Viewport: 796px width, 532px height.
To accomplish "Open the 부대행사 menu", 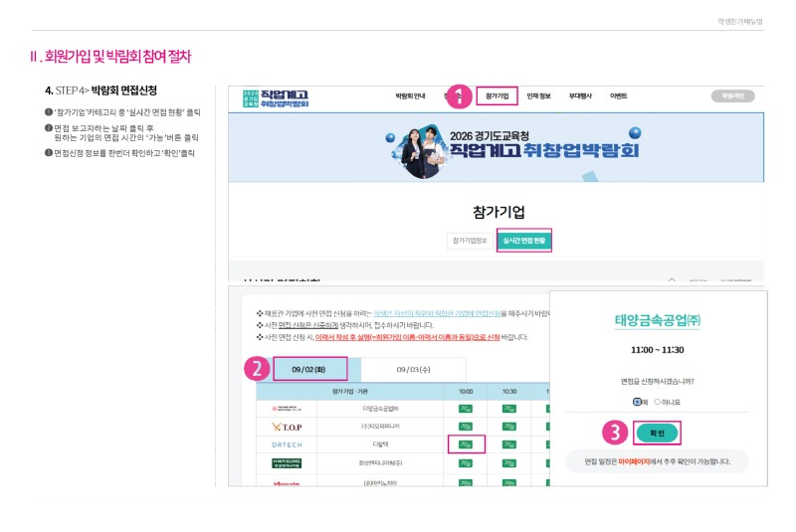I will (x=580, y=95).
